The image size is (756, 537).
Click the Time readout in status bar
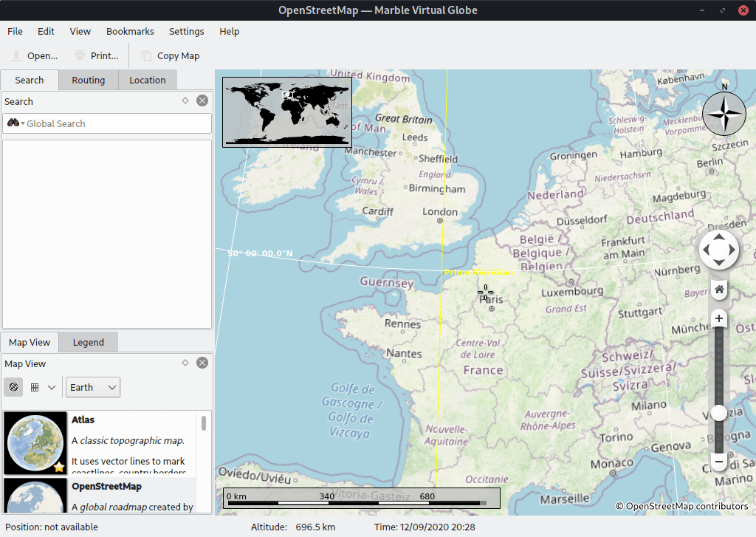pyautogui.click(x=425, y=527)
